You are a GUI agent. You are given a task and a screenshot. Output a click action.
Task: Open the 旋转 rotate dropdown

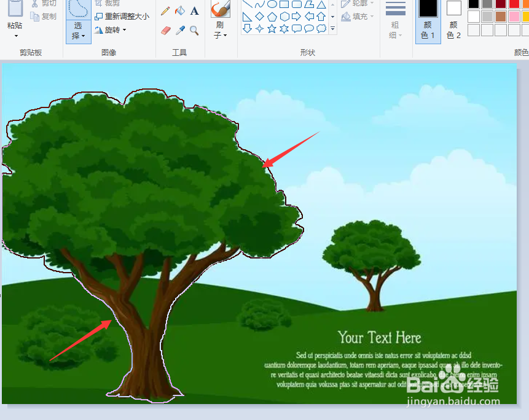[125, 30]
